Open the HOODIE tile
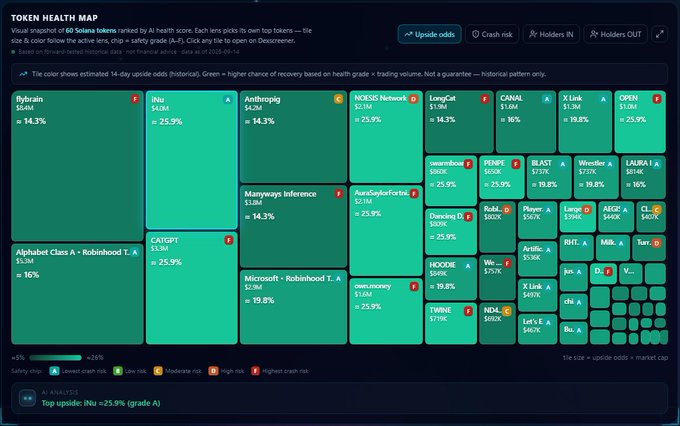680x426 pixels. [x=451, y=279]
